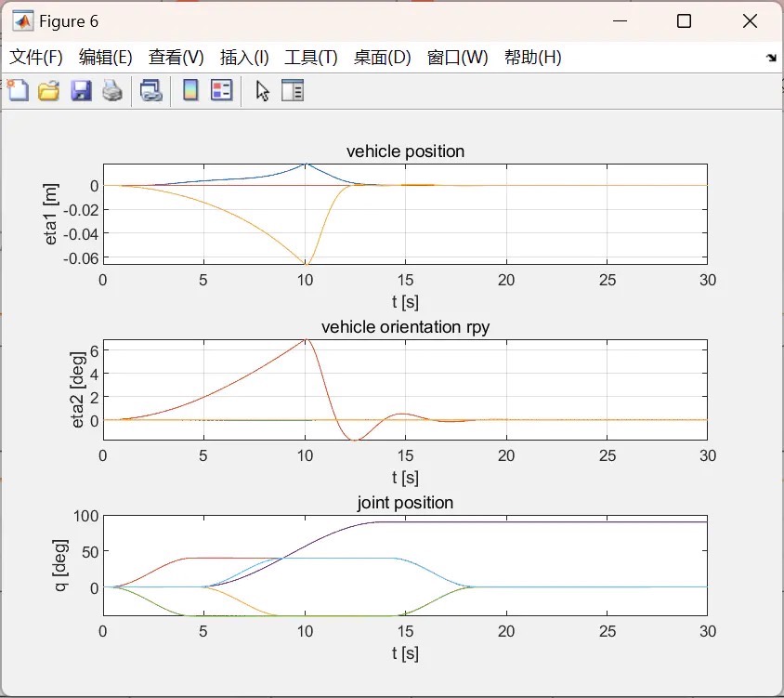This screenshot has height=698, width=784.
Task: Close the Figure 6 window
Action: click(750, 21)
